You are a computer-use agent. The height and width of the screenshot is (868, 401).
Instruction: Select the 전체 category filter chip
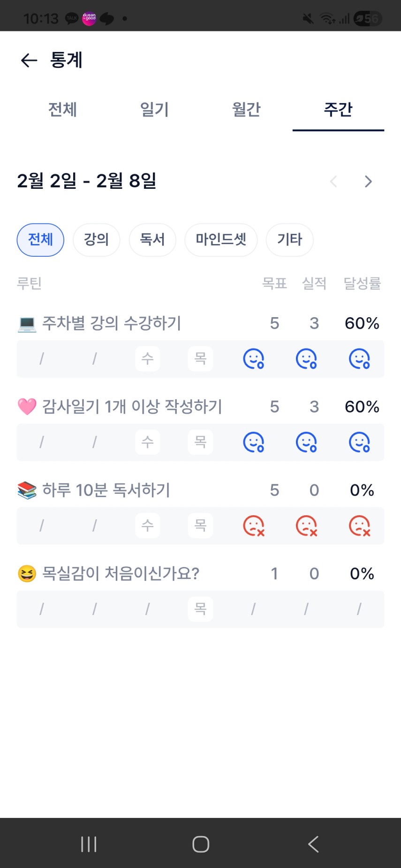(40, 240)
